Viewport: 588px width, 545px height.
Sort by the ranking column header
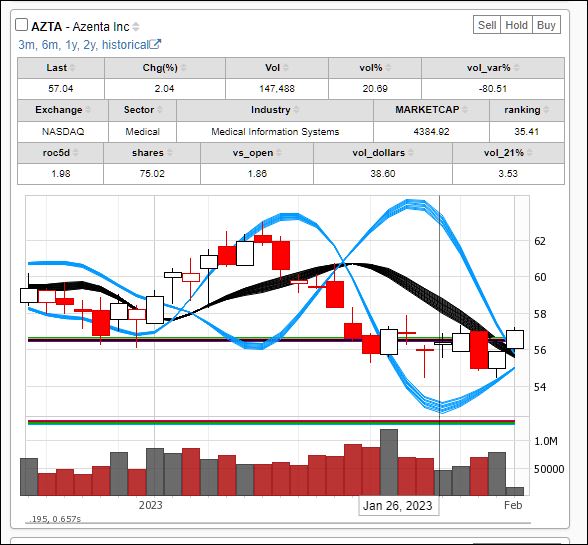click(x=527, y=110)
